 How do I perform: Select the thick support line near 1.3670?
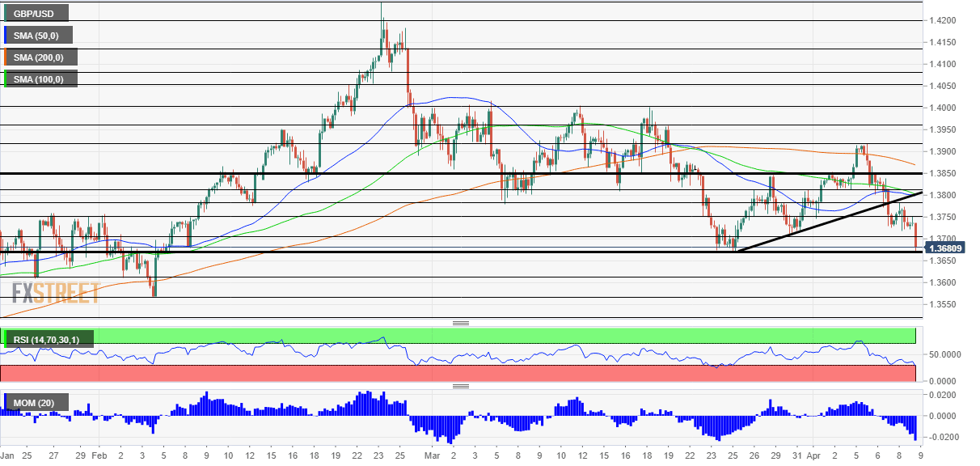tap(461, 252)
